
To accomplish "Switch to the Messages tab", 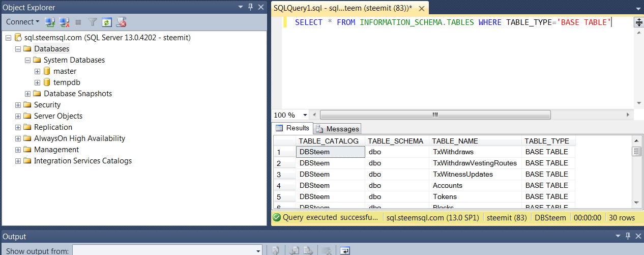I will (x=338, y=129).
